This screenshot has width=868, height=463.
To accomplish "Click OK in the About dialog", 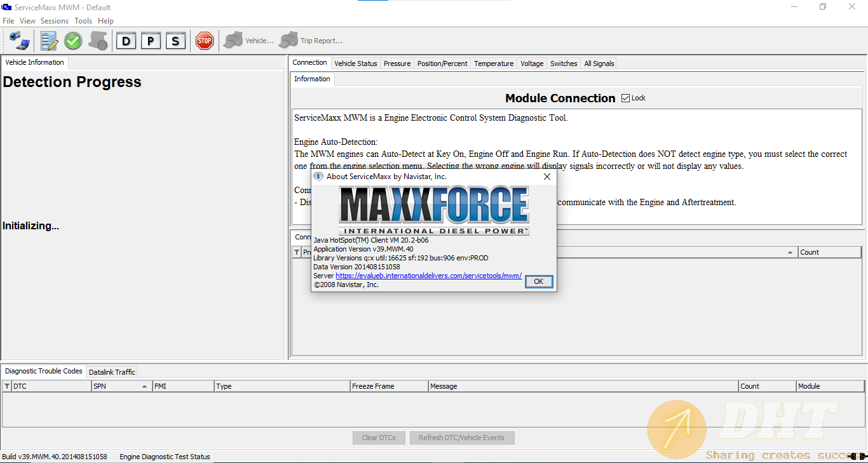I will pos(539,281).
